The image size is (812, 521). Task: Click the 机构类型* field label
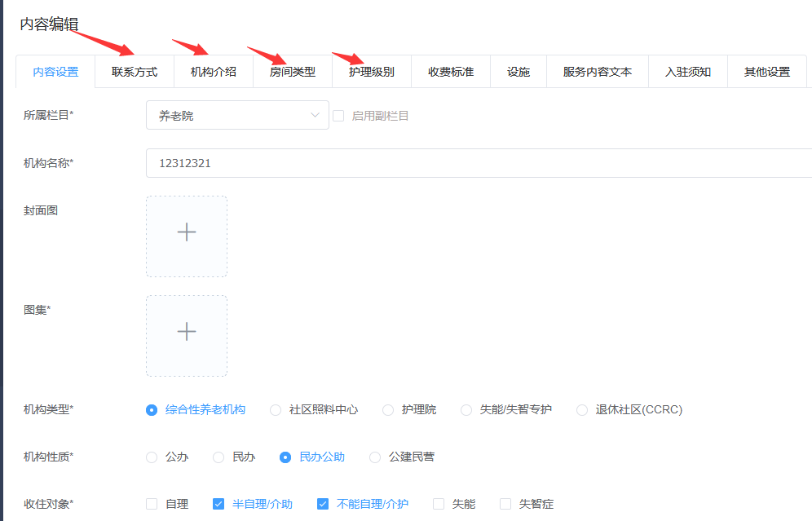tap(49, 409)
